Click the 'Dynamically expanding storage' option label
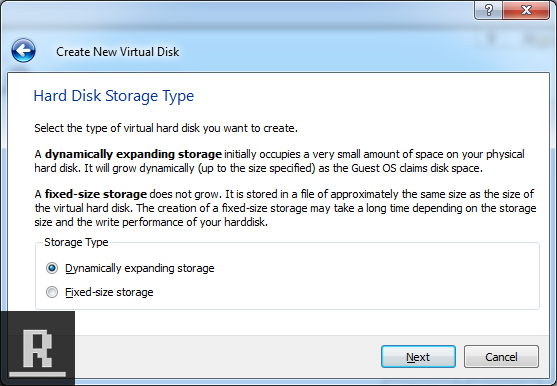 point(140,268)
